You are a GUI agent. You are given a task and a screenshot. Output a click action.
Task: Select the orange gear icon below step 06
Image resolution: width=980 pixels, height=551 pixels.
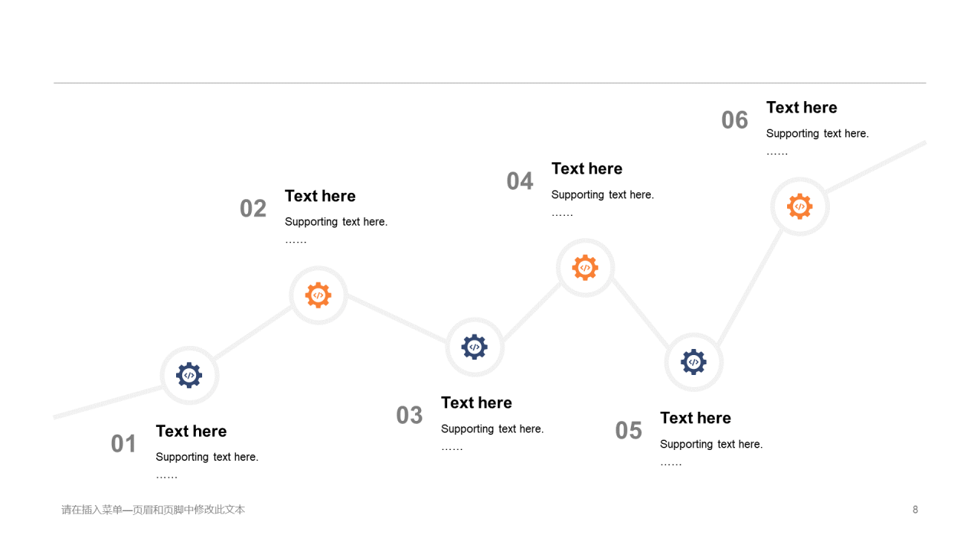(x=800, y=207)
